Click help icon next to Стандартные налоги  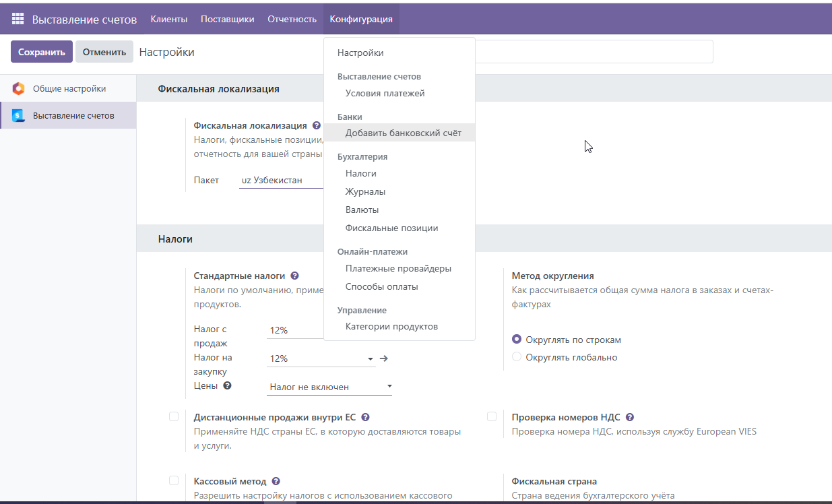[x=294, y=276]
